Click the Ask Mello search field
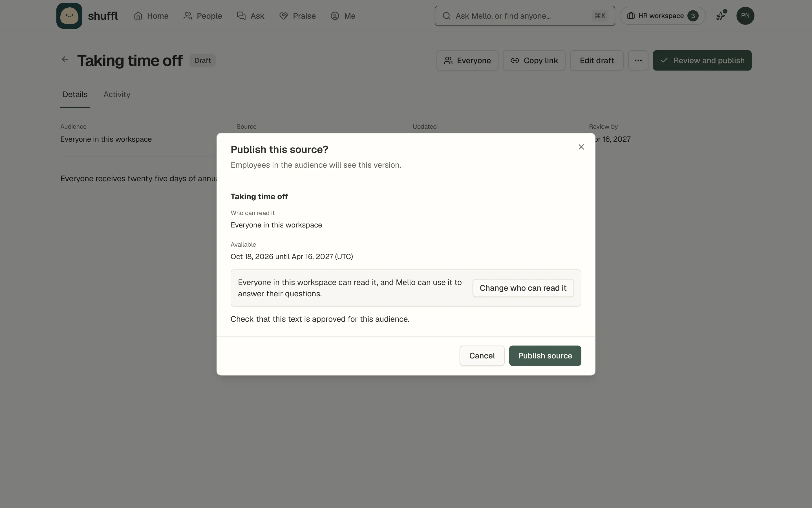The image size is (812, 508). 524,16
